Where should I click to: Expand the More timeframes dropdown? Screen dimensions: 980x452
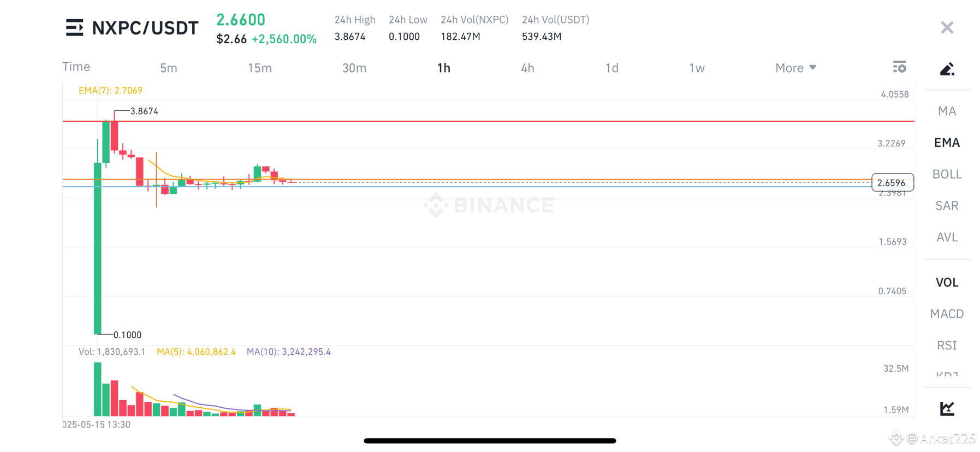795,68
